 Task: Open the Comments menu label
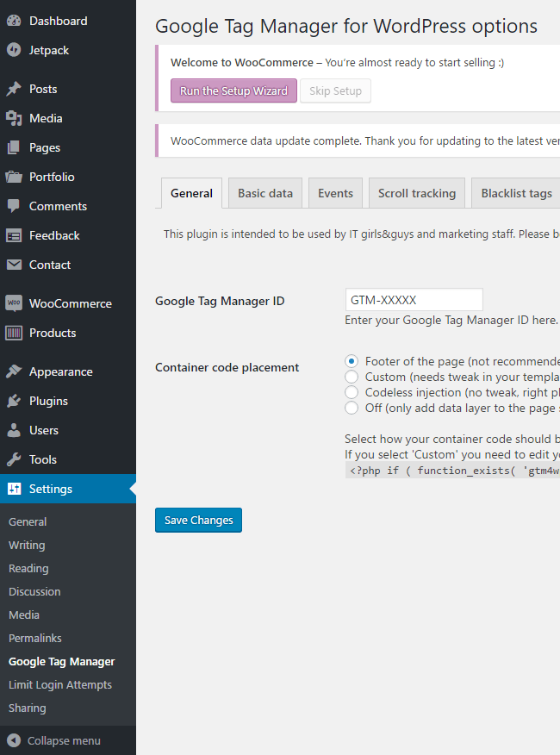(x=58, y=206)
